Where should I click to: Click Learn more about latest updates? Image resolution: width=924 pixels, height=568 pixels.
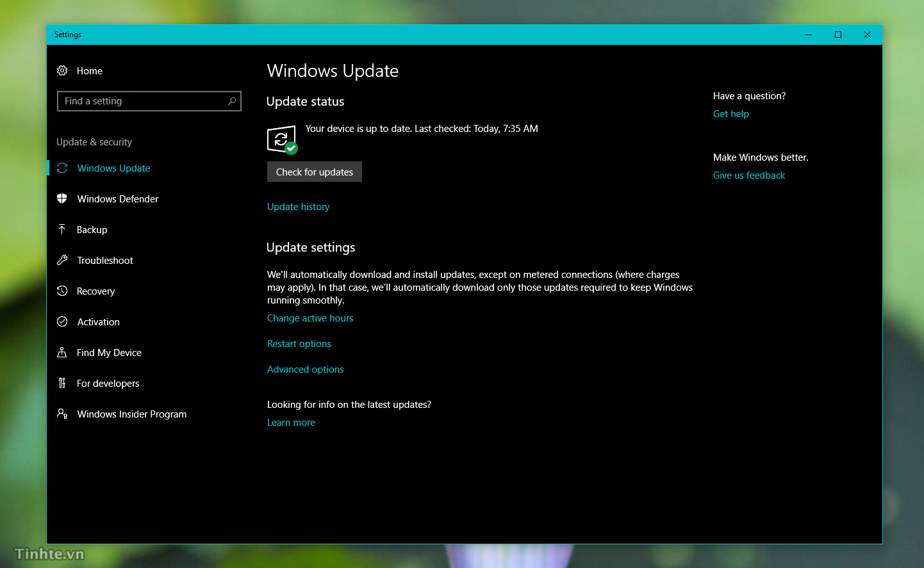[292, 423]
